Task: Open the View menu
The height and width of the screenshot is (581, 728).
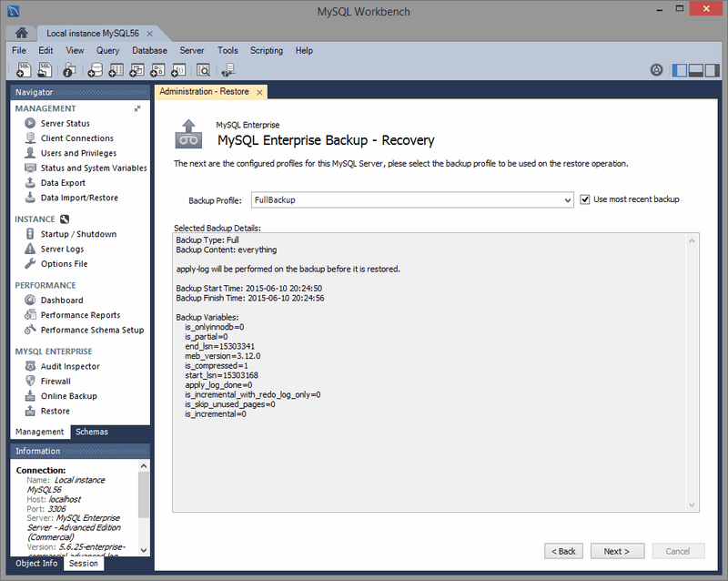Action: tap(75, 50)
